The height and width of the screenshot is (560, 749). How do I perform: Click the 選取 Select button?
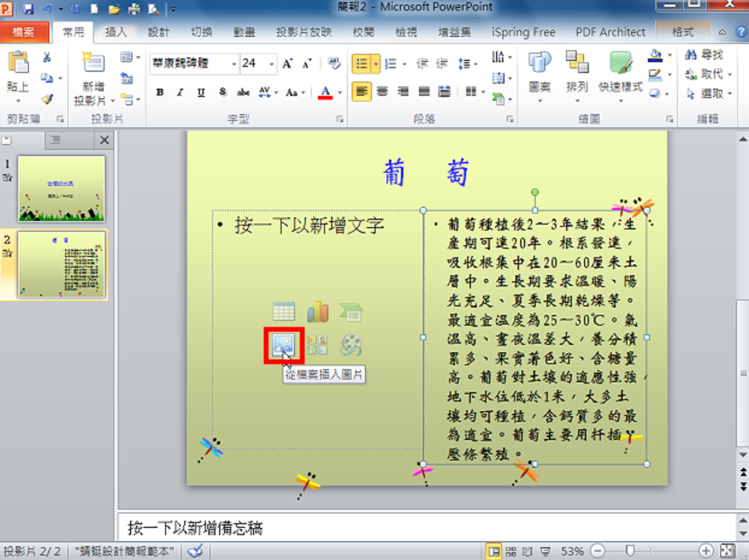708,94
